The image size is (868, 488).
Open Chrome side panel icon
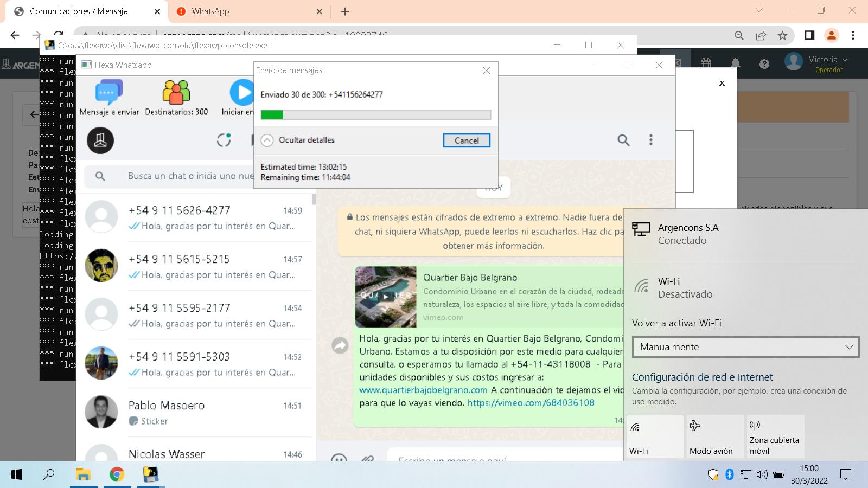(x=809, y=35)
